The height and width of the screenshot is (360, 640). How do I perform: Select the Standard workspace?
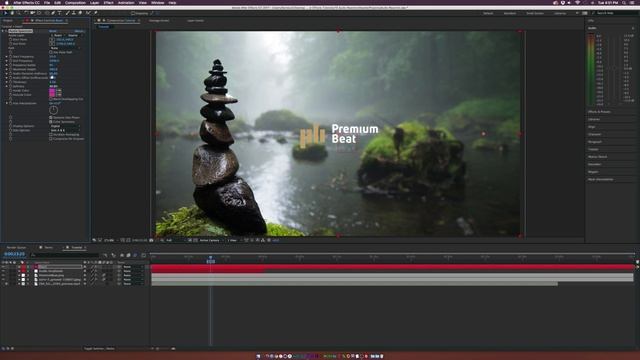coord(510,13)
